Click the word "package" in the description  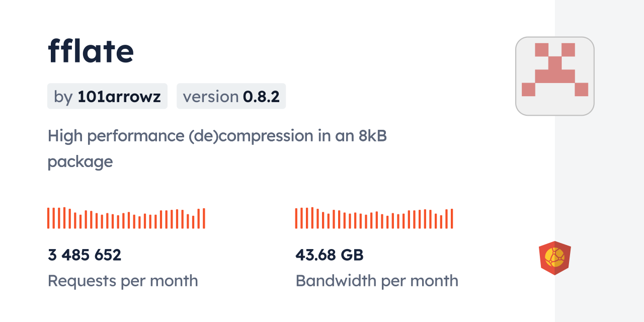pos(80,162)
